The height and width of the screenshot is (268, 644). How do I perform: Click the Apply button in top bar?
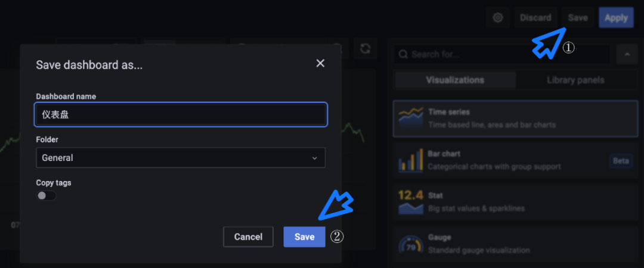point(616,18)
